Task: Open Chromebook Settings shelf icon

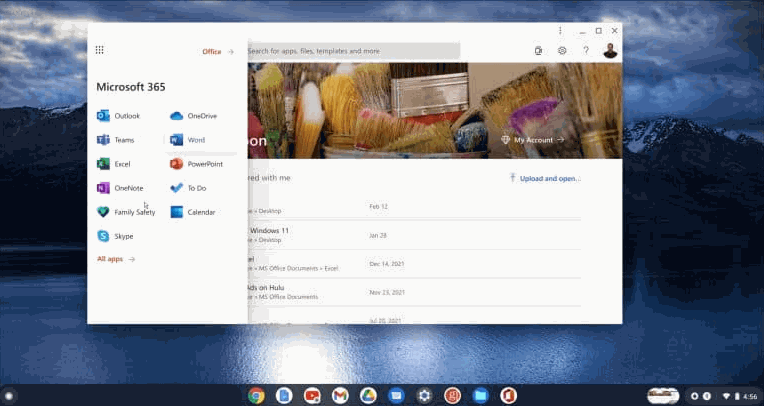Action: click(424, 396)
